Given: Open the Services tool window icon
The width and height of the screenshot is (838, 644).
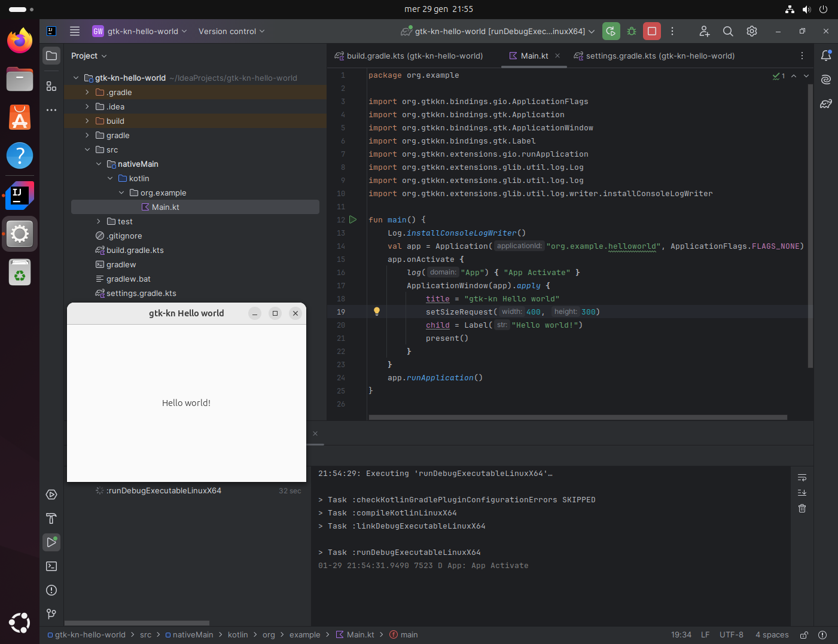Looking at the screenshot, I should 51,495.
